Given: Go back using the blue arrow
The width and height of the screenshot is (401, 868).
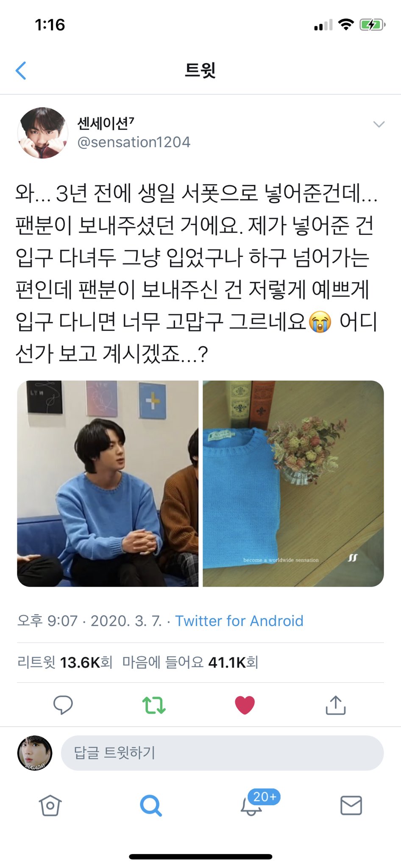Looking at the screenshot, I should (x=21, y=70).
